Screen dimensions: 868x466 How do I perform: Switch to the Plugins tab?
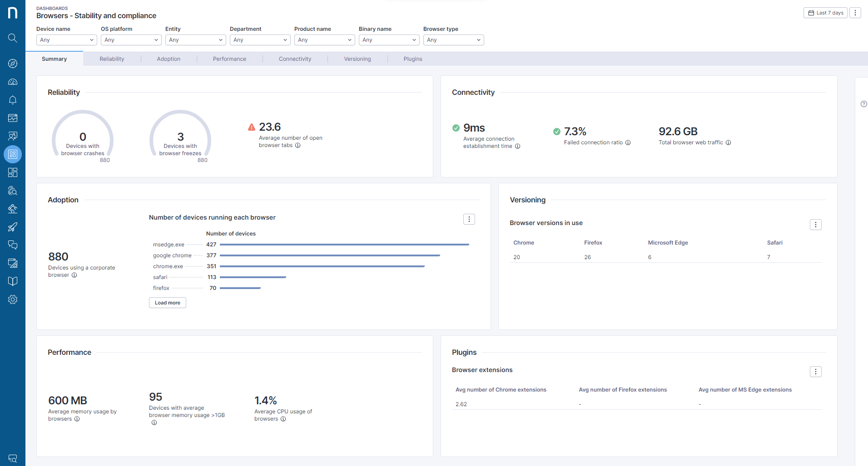(413, 59)
